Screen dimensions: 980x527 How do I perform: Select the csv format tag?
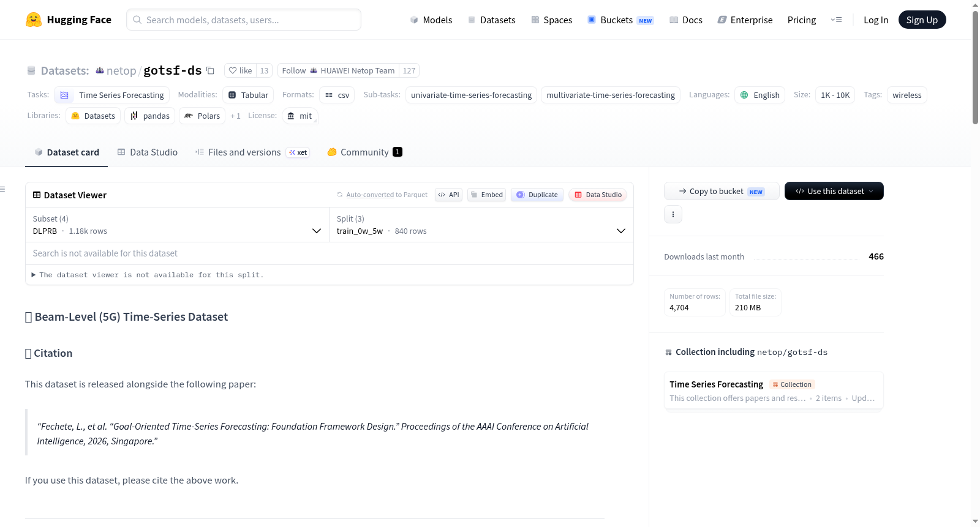click(337, 95)
